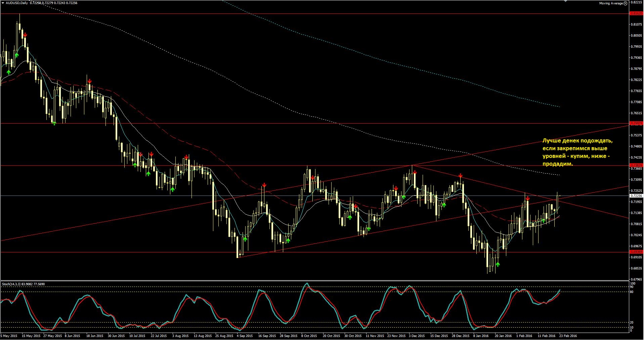
Task: Click the 3 Dec 2015 date label
Action: (417, 336)
